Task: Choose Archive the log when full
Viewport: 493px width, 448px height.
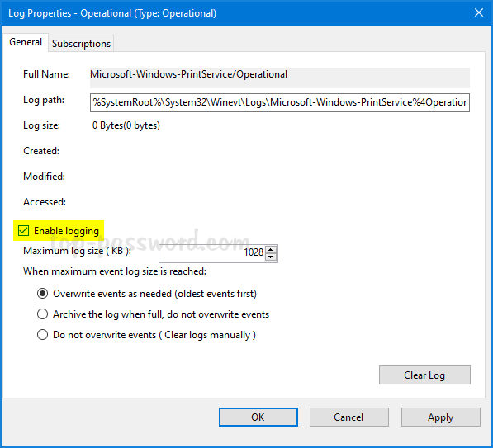Action: tap(42, 314)
